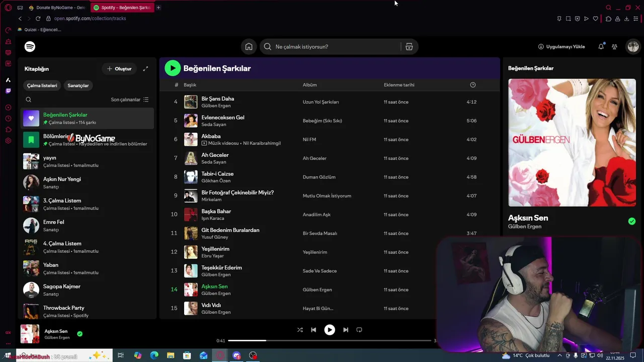The height and width of the screenshot is (362, 644).
Task: Click the Başka Bahar cover thumbnail
Action: pyautogui.click(x=191, y=215)
